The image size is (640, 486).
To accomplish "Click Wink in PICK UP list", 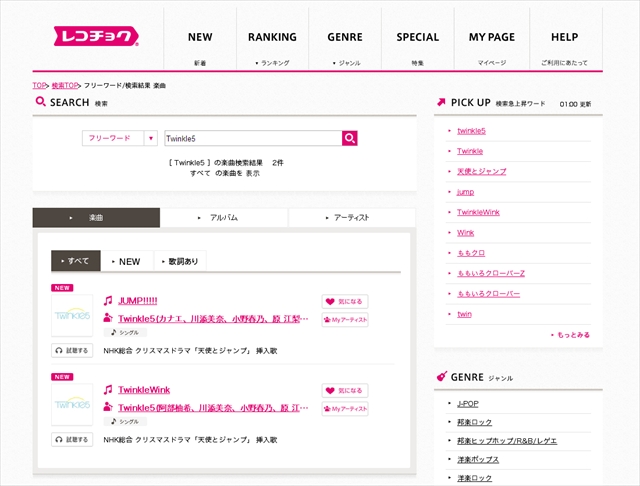I will tap(465, 233).
